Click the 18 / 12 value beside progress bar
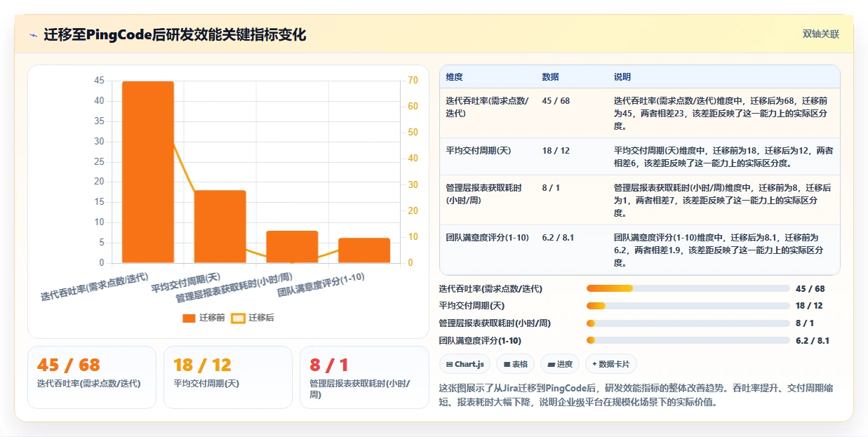The image size is (868, 437). (809, 306)
